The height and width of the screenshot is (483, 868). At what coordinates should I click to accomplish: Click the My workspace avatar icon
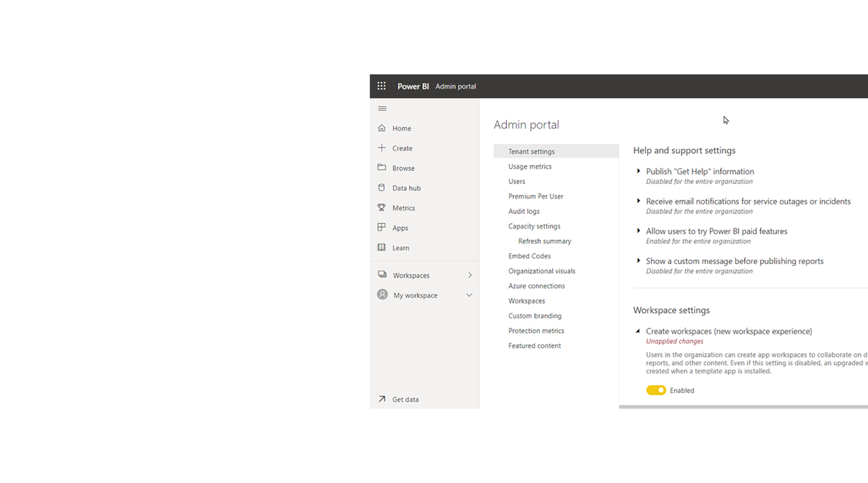pos(382,294)
